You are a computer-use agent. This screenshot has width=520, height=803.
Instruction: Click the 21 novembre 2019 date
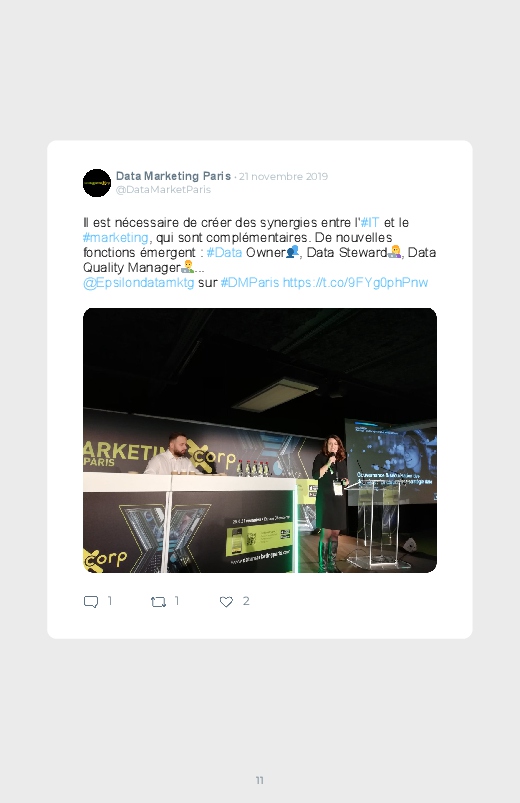[x=283, y=177]
